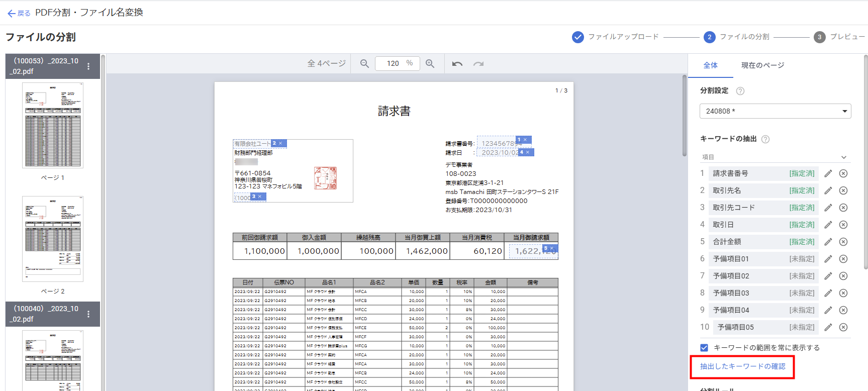Click the zoom in magnifier icon
This screenshot has width=868, height=391.
click(x=430, y=64)
